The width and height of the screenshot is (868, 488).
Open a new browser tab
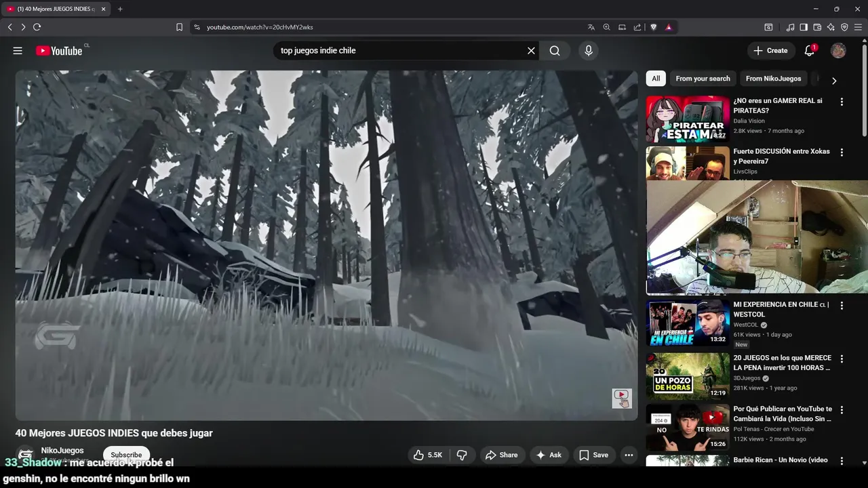(x=120, y=9)
